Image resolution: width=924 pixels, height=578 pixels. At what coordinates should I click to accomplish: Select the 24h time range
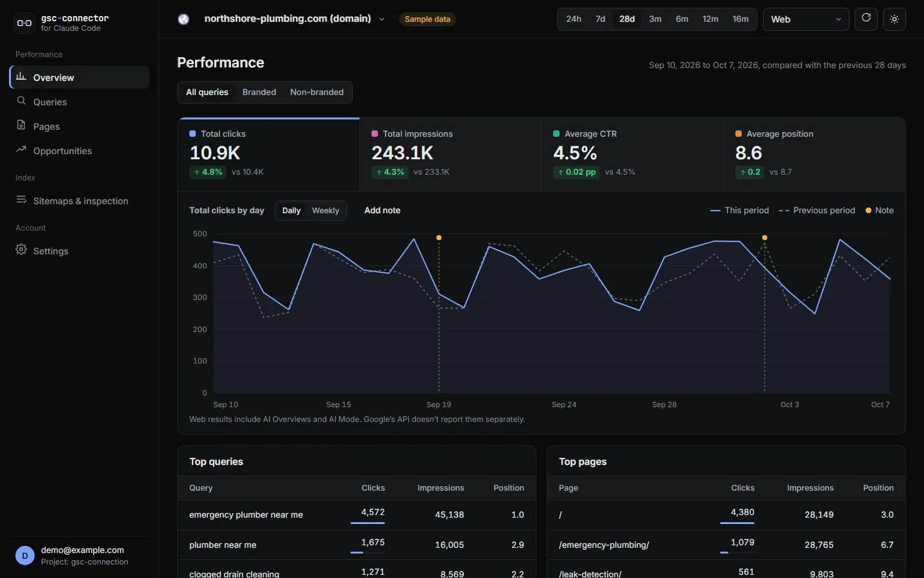[574, 19]
